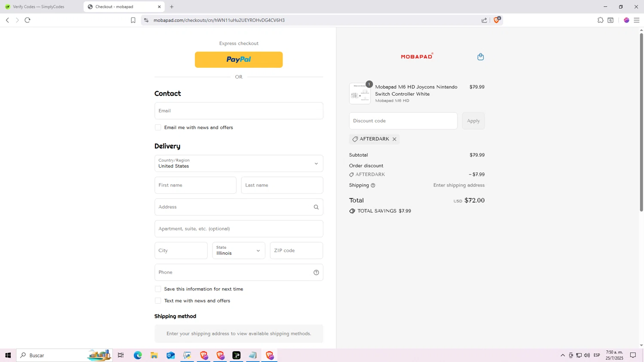Click Enter shipping address text
Image resolution: width=644 pixels, height=362 pixels.
(x=459, y=185)
